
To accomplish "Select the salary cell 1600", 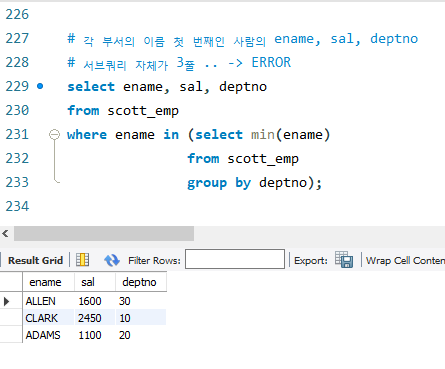I will [x=95, y=301].
